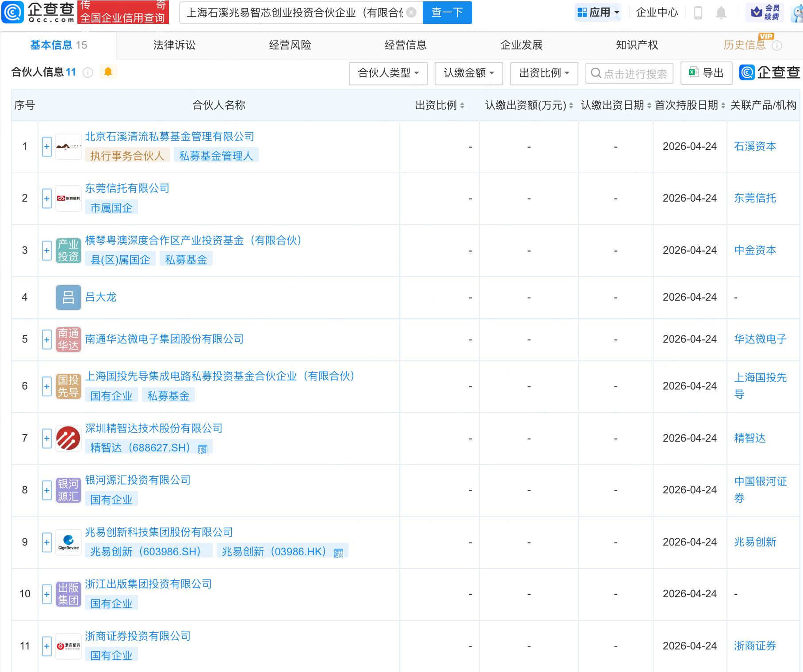Open the header notifications bell
The width and height of the screenshot is (803, 672).
click(721, 13)
